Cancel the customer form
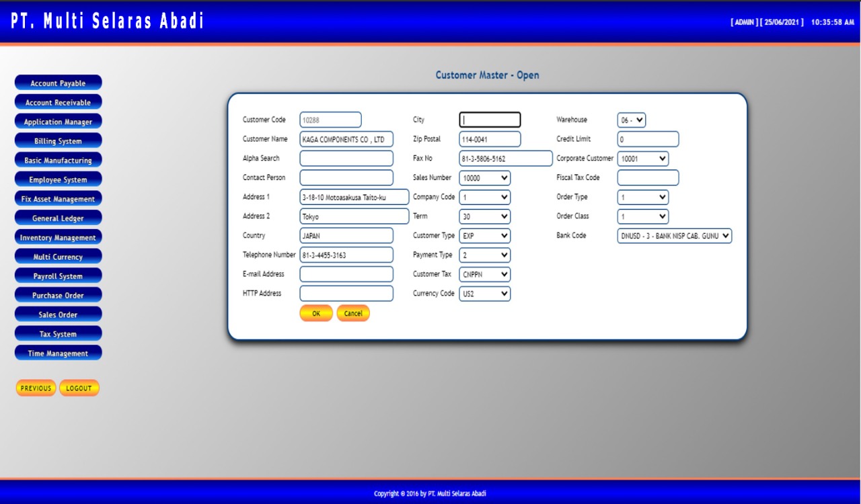Screen dimensions: 861x504 pos(353,313)
